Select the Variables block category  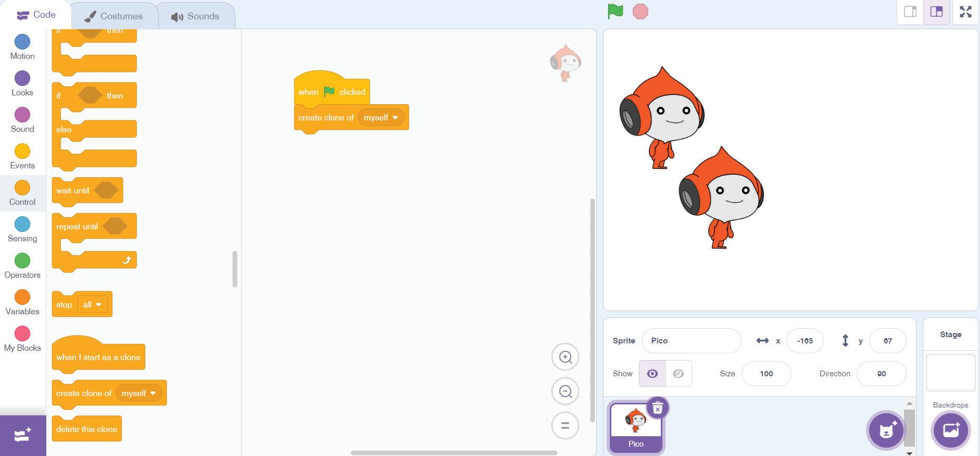coord(22,303)
